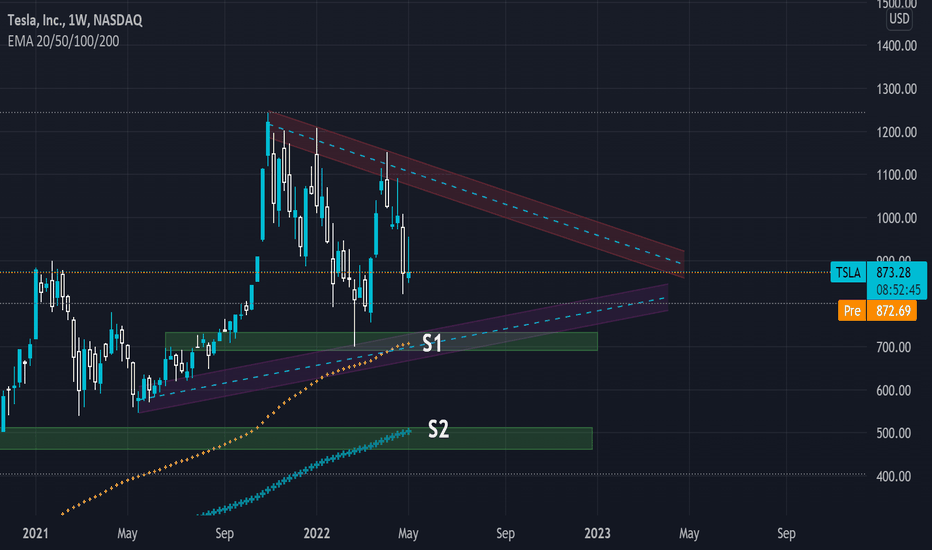
Task: Click the 500.00 price axis label
Action: 893,433
